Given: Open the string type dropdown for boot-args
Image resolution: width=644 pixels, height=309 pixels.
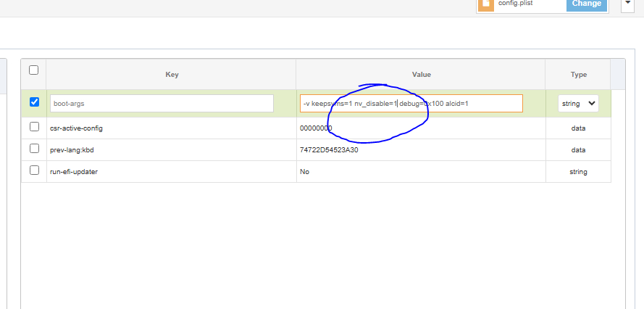Looking at the screenshot, I should pos(578,104).
